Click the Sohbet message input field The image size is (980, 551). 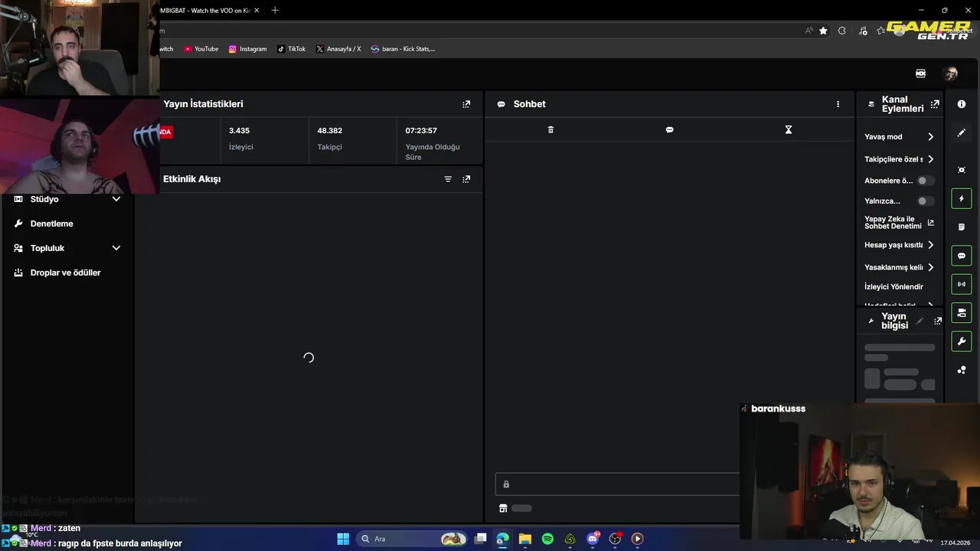(x=618, y=484)
